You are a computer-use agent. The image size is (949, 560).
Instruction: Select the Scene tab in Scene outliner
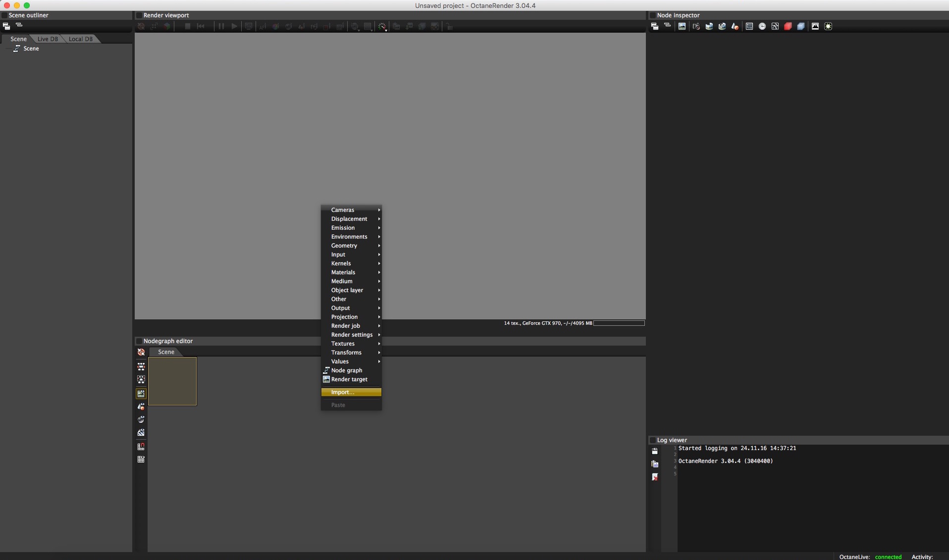(x=19, y=39)
